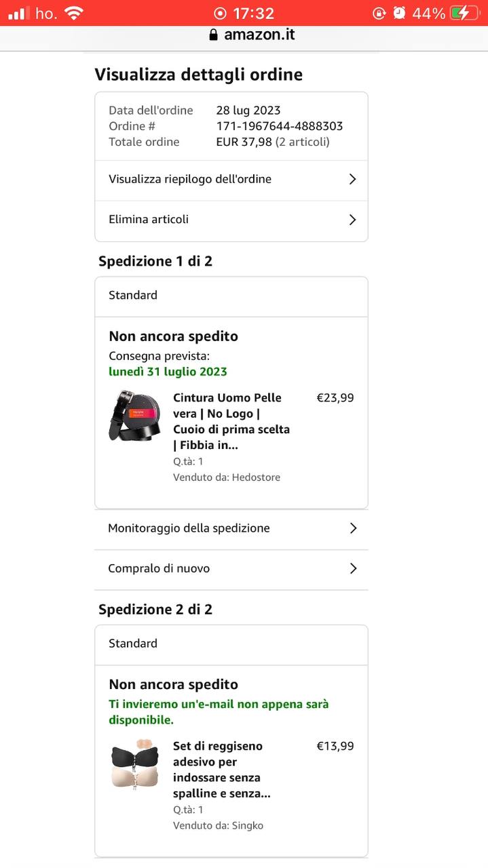Image resolution: width=488 pixels, height=868 pixels.
Task: Tap the lock icon beside amazon.it
Action: pyautogui.click(x=214, y=35)
